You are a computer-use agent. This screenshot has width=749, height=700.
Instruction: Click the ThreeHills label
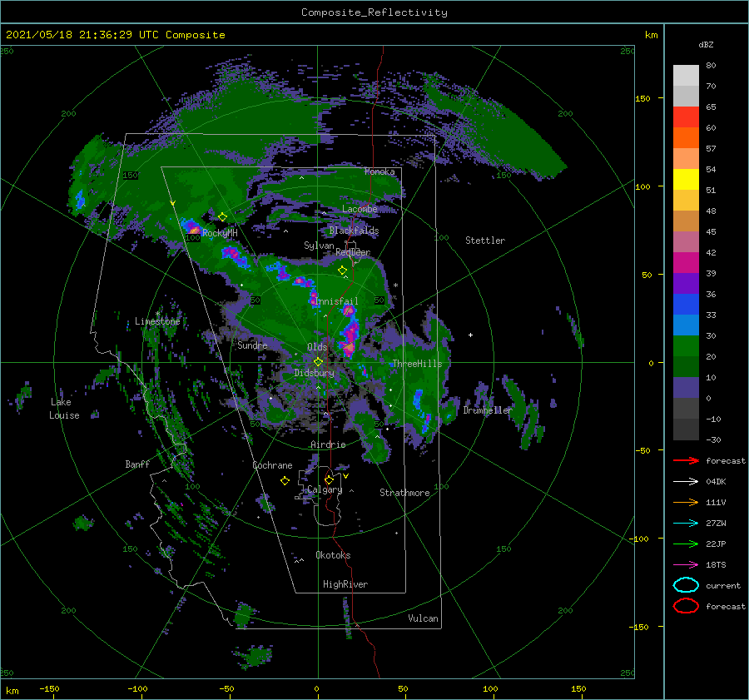click(417, 364)
